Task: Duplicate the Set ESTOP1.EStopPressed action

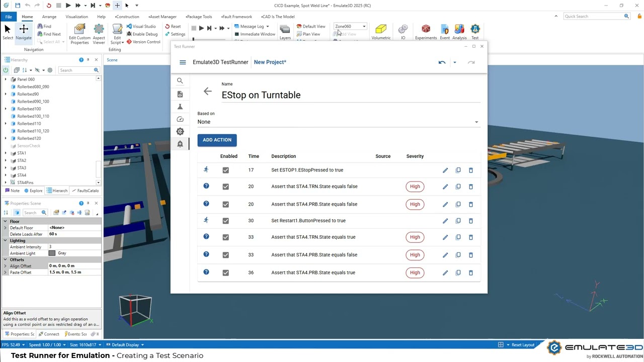Action: (x=458, y=170)
